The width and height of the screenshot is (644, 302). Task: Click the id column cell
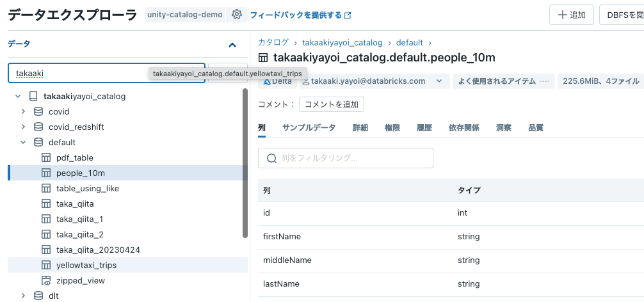point(266,213)
